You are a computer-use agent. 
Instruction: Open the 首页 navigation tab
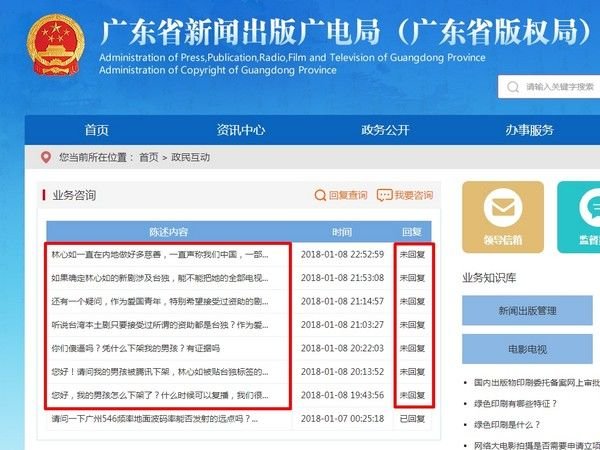coord(97,130)
